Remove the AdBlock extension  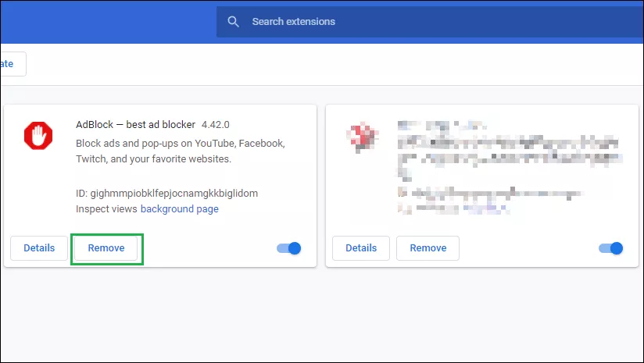click(106, 248)
